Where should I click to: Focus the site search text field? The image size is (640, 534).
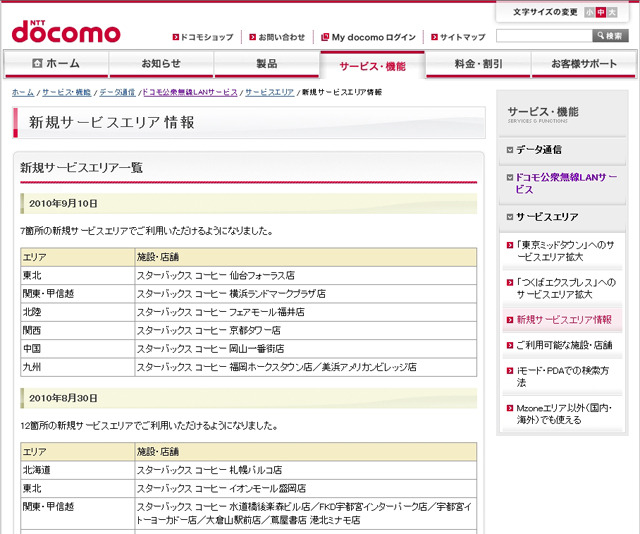(544, 36)
